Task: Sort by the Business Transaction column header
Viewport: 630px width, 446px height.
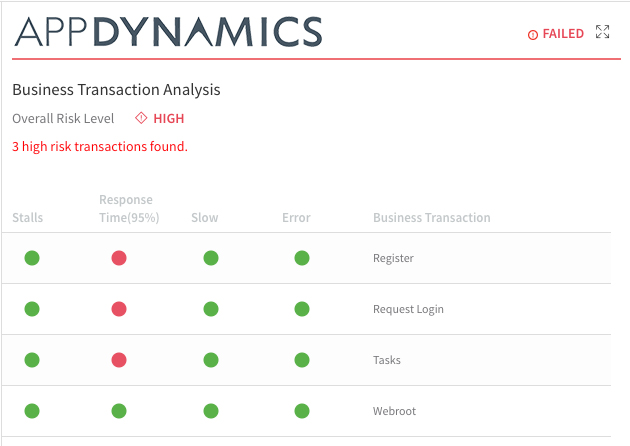Action: coord(431,218)
